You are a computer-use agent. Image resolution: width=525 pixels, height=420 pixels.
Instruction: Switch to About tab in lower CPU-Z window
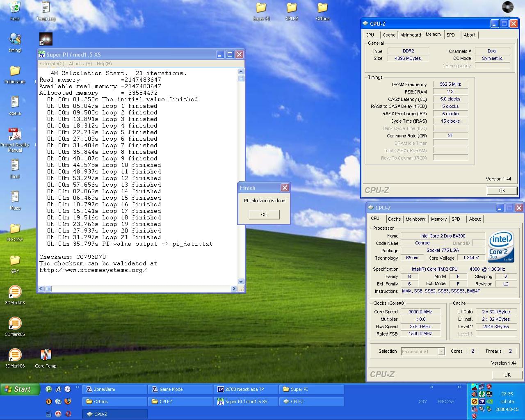click(475, 219)
